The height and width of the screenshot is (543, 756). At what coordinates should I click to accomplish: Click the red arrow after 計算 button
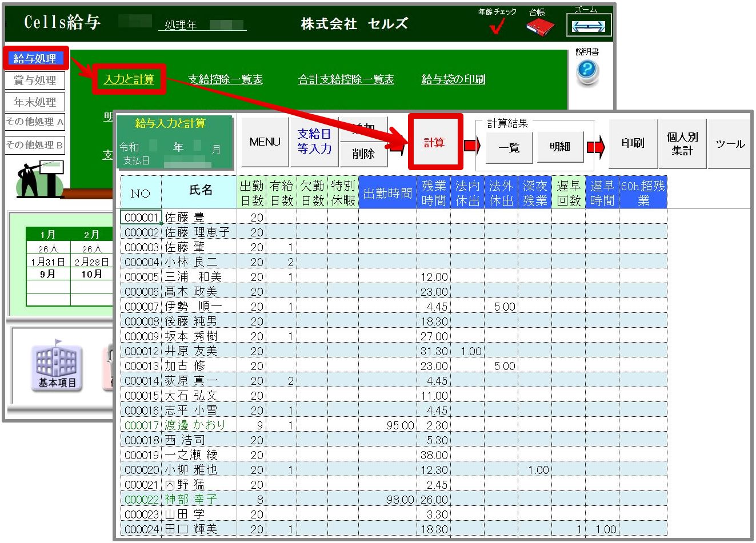pyautogui.click(x=471, y=146)
